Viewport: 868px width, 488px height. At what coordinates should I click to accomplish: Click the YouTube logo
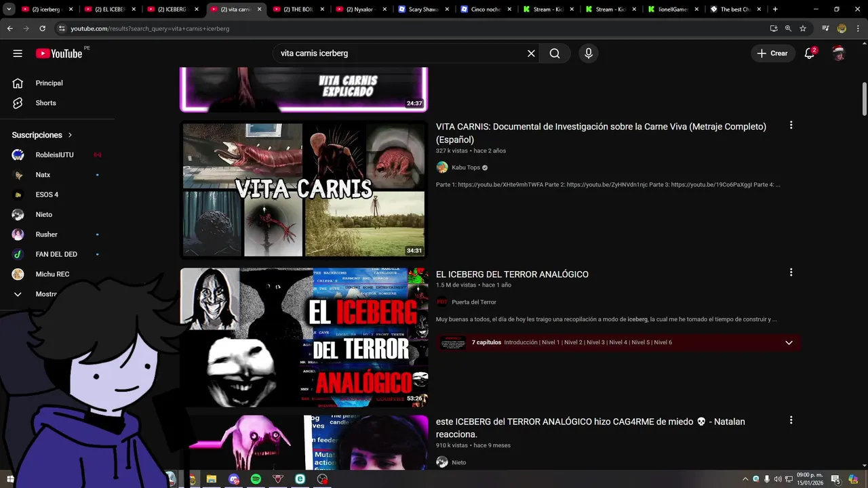(60, 54)
